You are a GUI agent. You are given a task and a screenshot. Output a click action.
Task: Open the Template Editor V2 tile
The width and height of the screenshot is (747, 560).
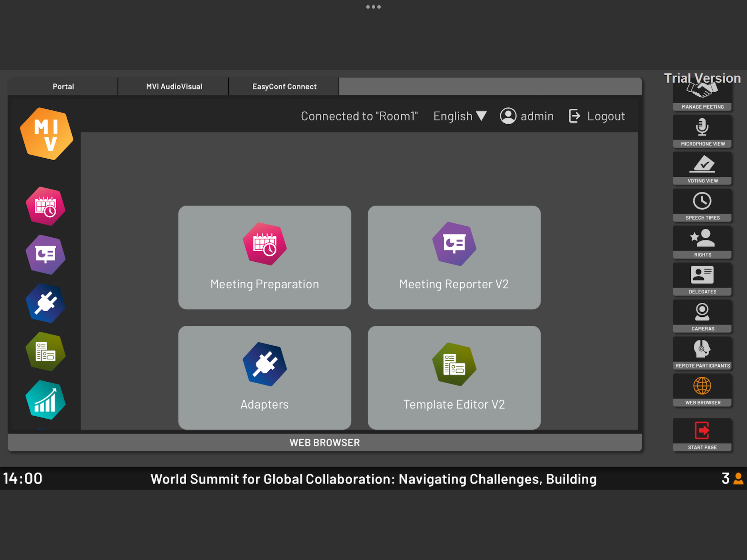[x=454, y=378]
